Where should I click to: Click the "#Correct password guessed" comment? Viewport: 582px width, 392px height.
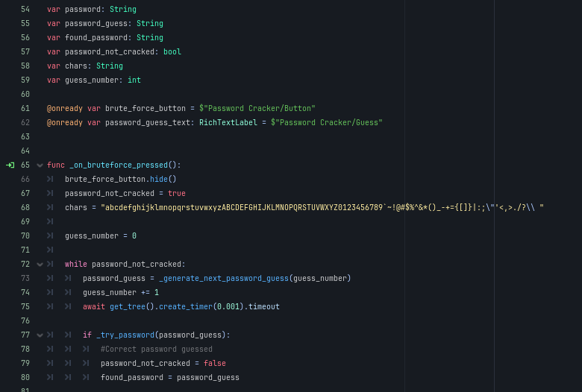(x=157, y=350)
